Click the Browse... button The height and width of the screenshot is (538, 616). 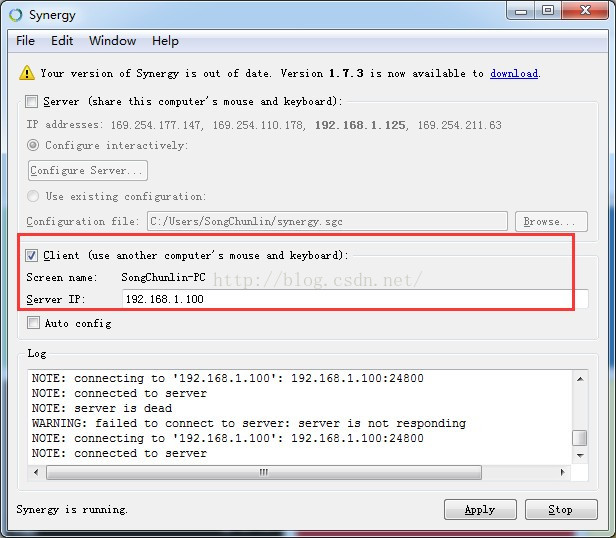click(551, 221)
